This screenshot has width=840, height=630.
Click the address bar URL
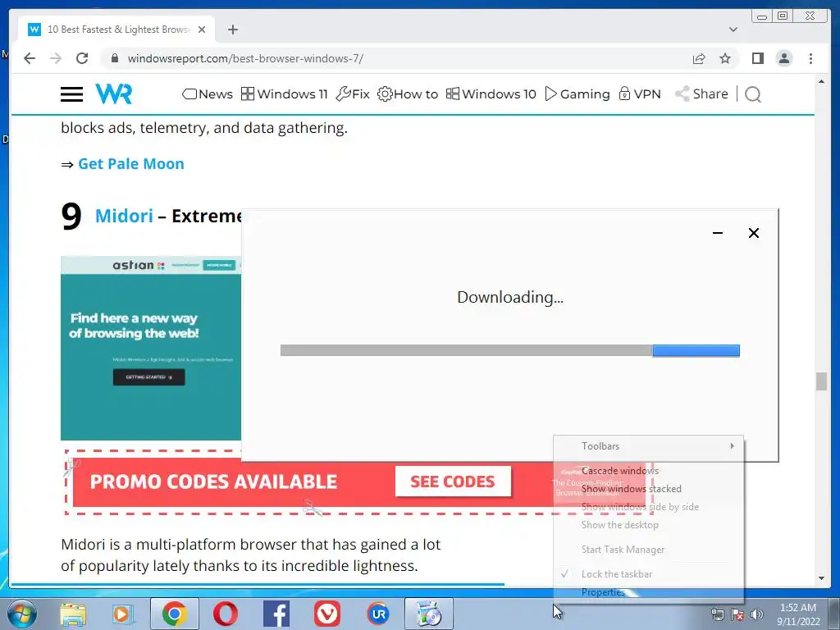point(245,58)
